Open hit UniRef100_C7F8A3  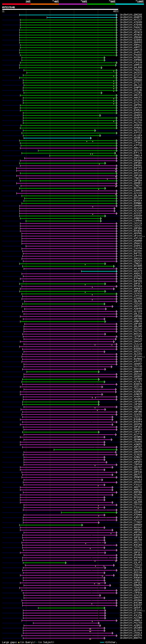[x=131, y=143]
